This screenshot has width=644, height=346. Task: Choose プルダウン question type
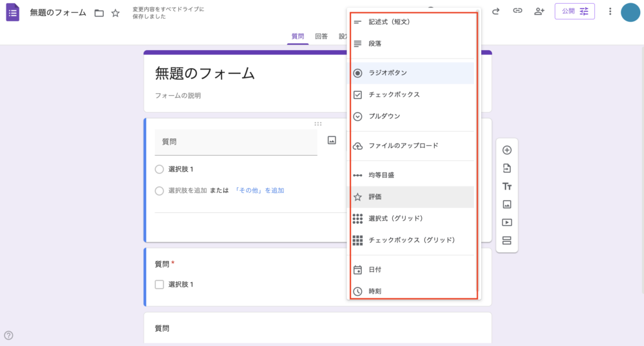pos(412,116)
